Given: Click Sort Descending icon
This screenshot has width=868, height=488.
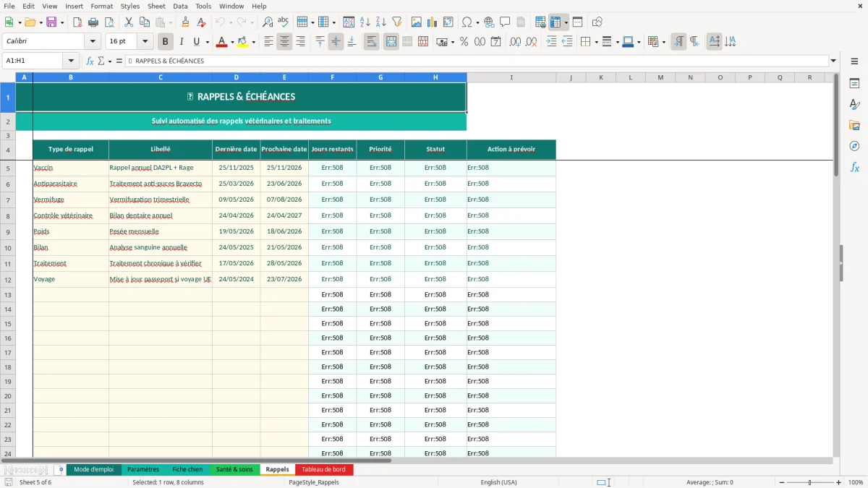Looking at the screenshot, I should coord(381,22).
